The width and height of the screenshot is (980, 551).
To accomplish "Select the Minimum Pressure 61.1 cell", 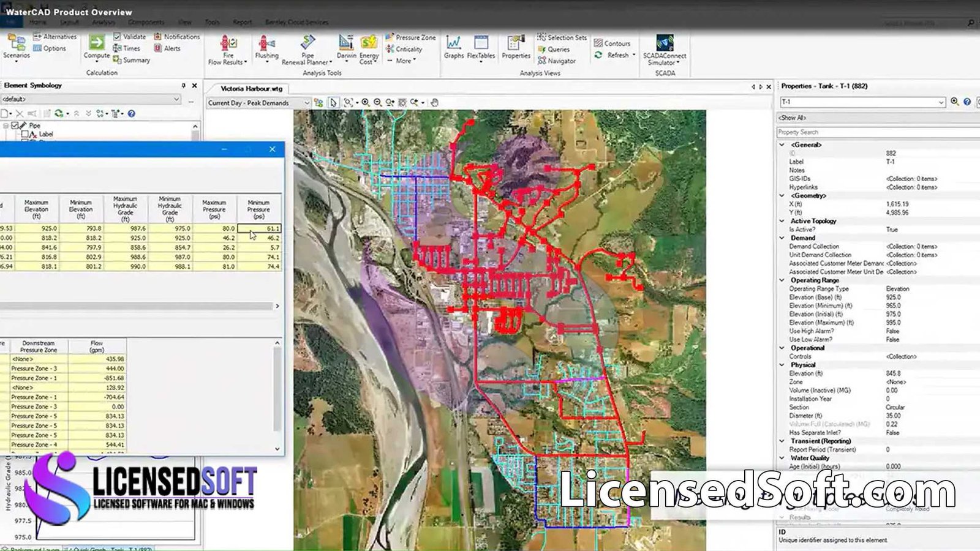I will (x=258, y=228).
